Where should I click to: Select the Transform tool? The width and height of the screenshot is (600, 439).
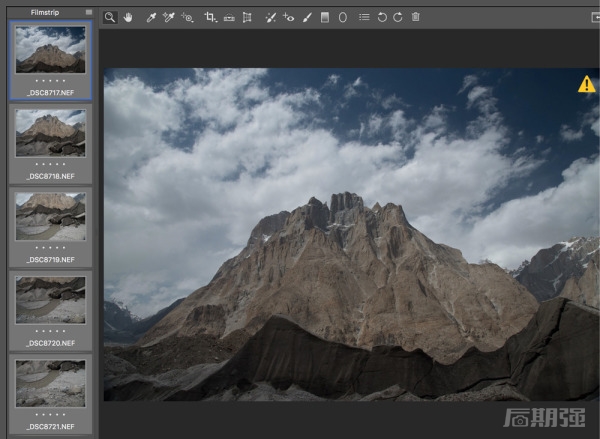click(x=247, y=17)
